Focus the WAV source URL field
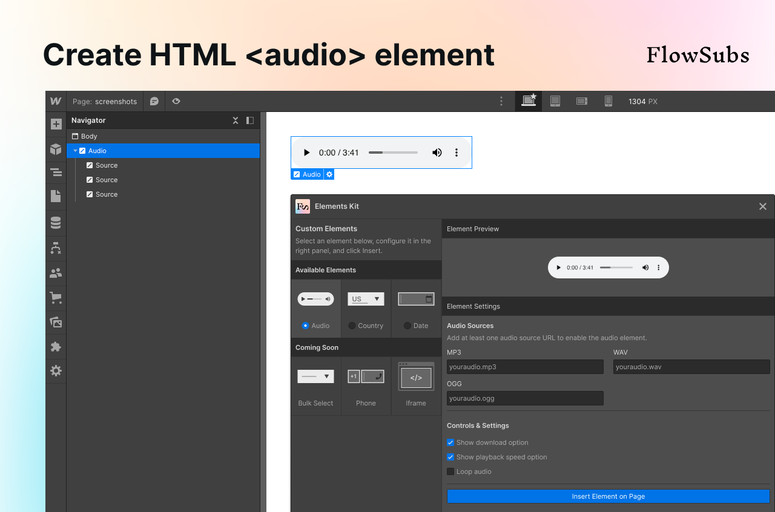 point(691,367)
